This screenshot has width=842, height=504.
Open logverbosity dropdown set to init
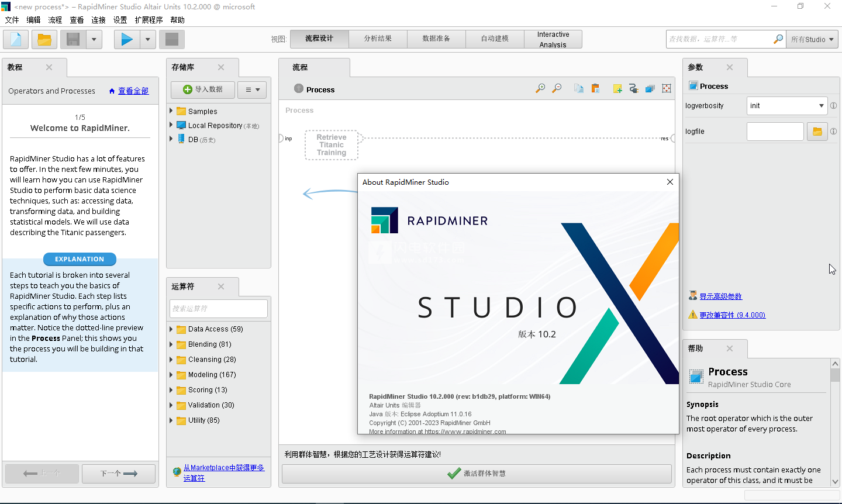pyautogui.click(x=787, y=106)
